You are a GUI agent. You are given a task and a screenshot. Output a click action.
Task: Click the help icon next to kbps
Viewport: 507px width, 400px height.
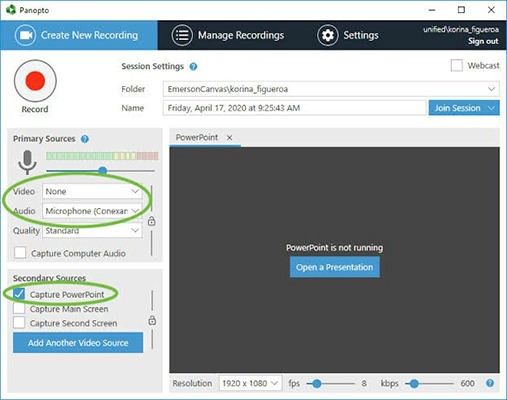pos(490,383)
